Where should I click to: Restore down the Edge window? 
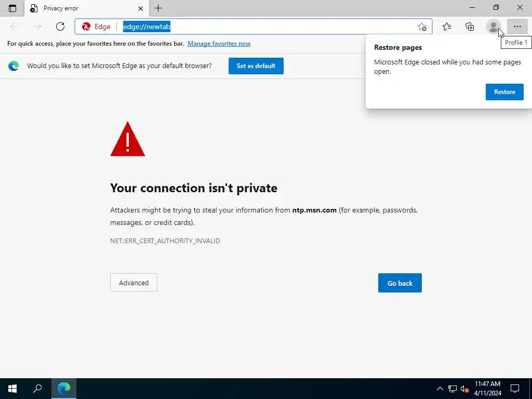pos(496,7)
